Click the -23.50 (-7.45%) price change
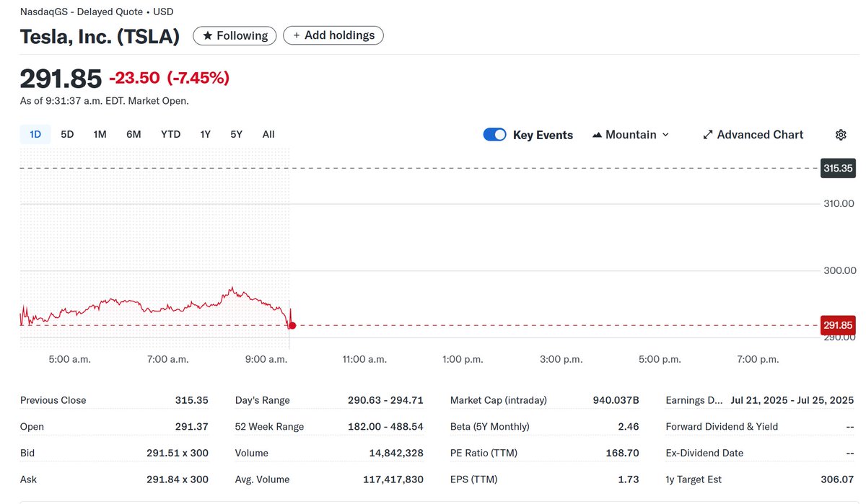Image resolution: width=866 pixels, height=504 pixels. [170, 78]
